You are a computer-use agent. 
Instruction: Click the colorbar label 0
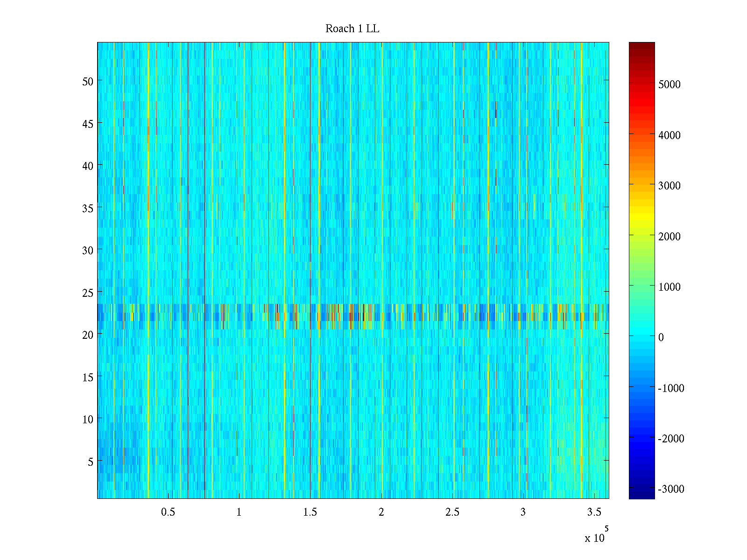661,337
